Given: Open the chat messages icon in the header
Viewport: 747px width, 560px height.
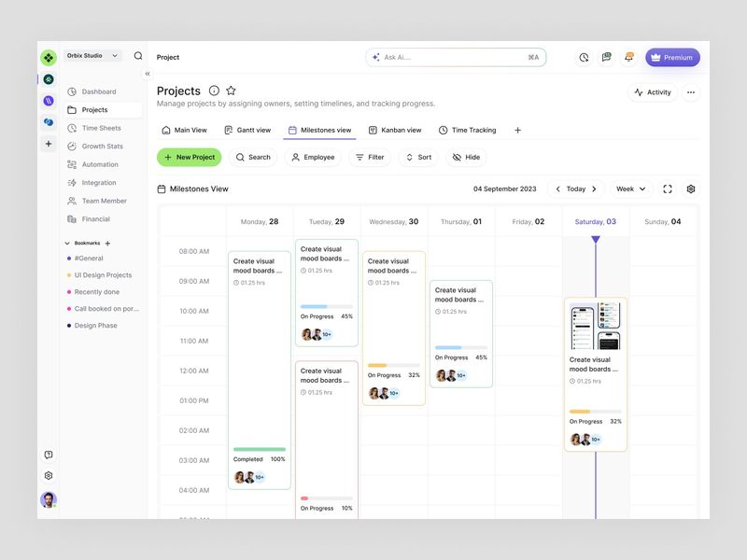Looking at the screenshot, I should click(x=607, y=57).
